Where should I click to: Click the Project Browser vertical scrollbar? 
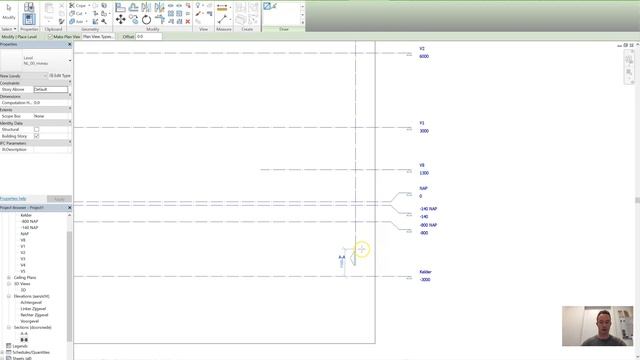(69, 286)
